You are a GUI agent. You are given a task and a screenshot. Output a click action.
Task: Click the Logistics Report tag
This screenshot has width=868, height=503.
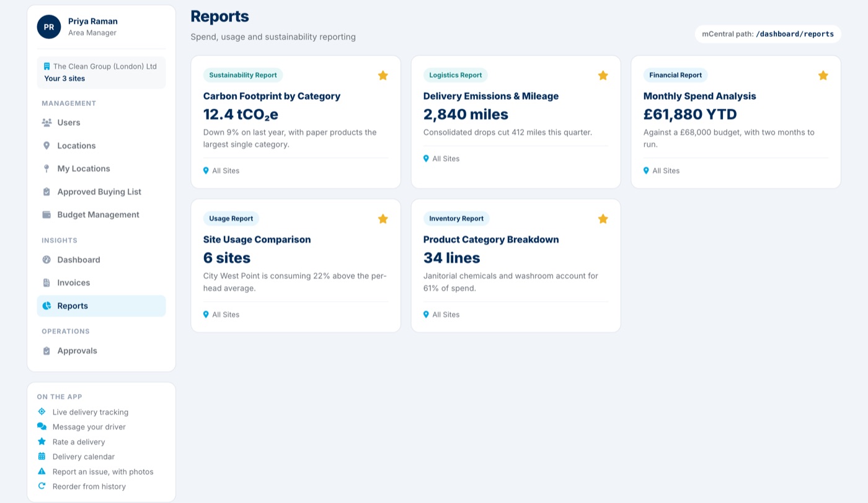coord(456,75)
